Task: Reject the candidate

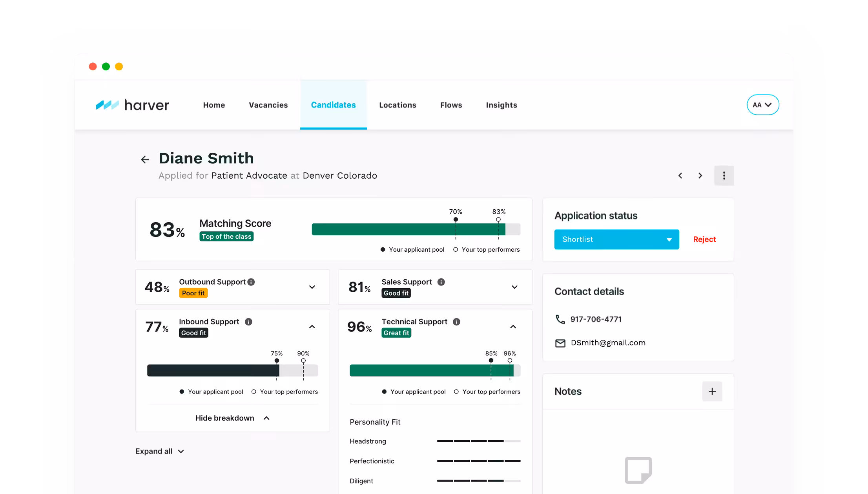Action: pyautogui.click(x=704, y=240)
